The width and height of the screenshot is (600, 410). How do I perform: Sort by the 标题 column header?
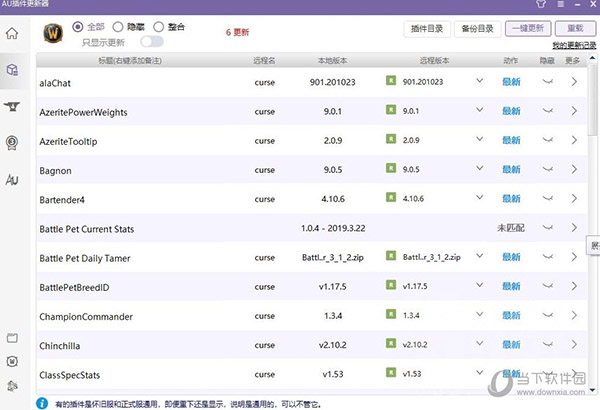point(130,60)
